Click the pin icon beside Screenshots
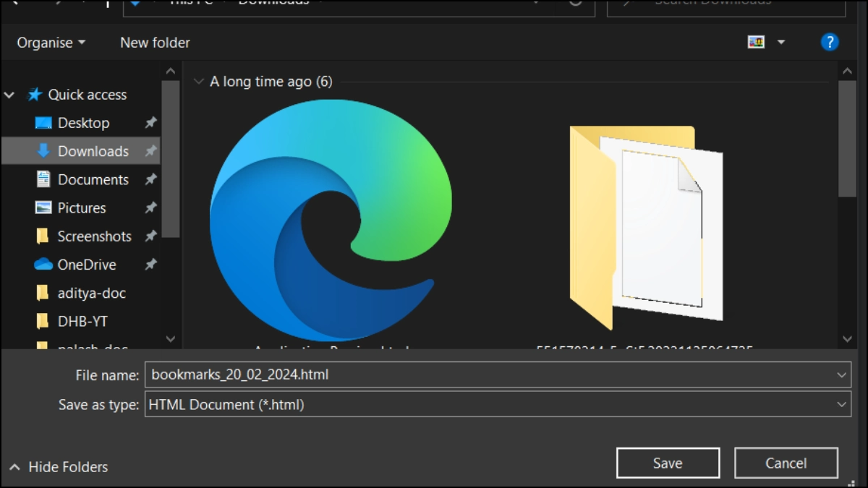 pyautogui.click(x=150, y=236)
